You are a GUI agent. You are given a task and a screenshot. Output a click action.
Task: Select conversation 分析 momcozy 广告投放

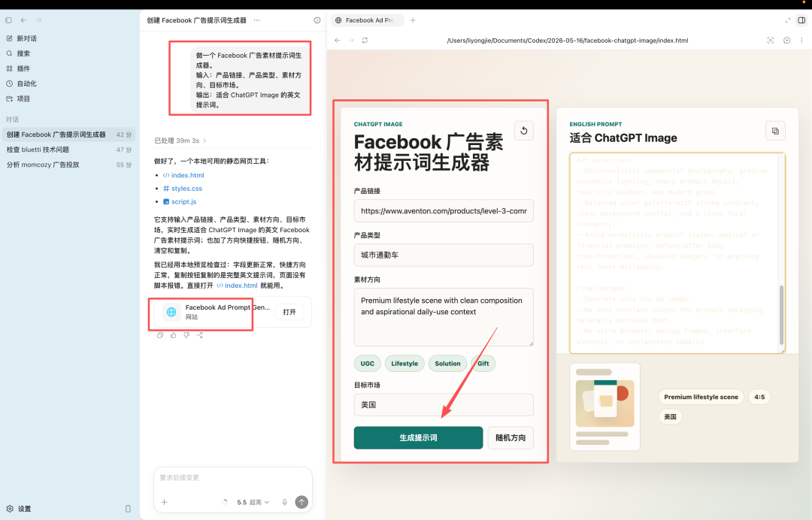pyautogui.click(x=68, y=165)
